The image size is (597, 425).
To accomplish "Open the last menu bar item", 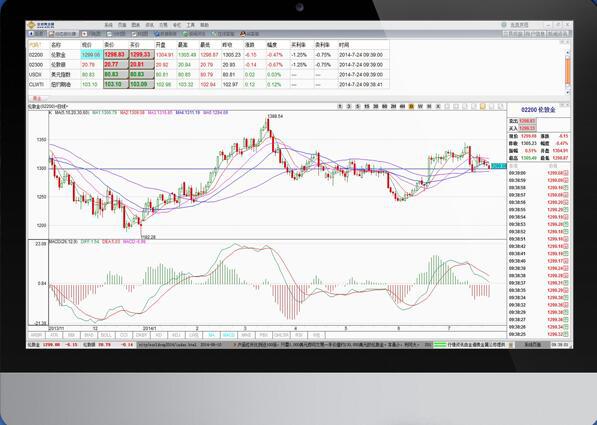I will coord(204,25).
